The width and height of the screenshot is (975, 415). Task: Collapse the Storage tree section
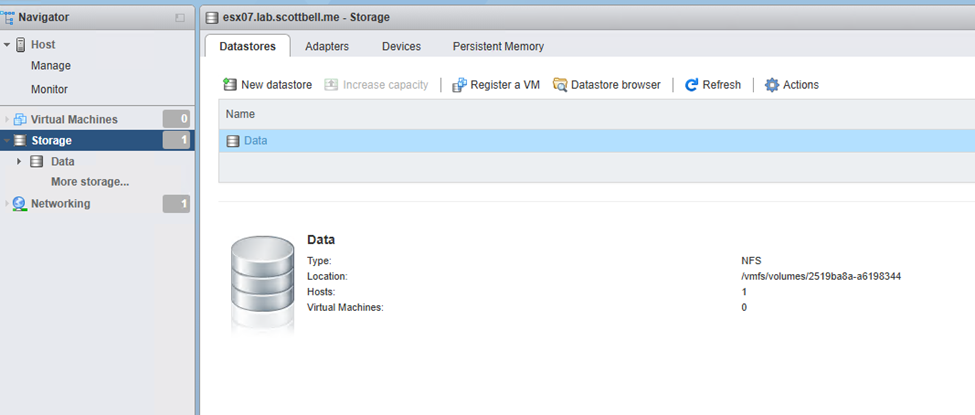coord(7,141)
